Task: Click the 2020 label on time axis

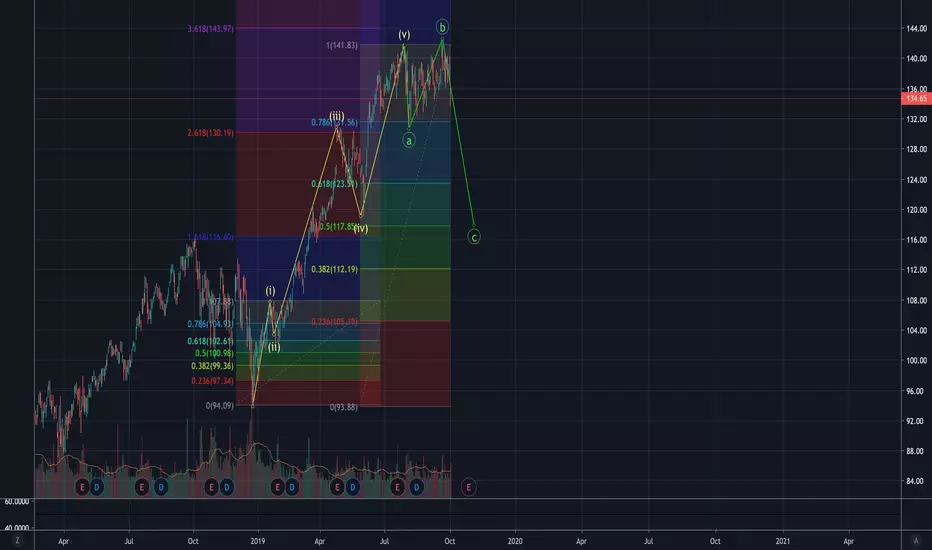Action: point(515,541)
